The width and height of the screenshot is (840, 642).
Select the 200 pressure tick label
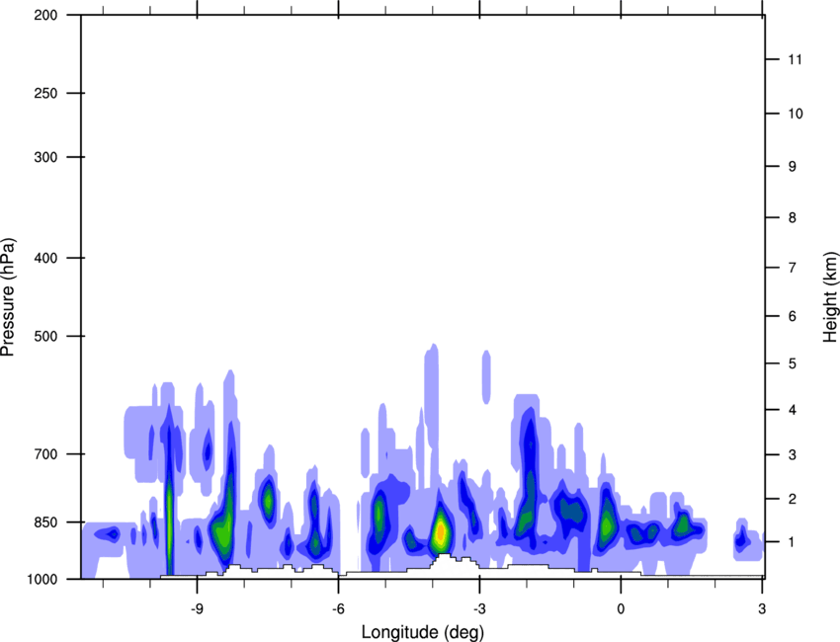45,15
